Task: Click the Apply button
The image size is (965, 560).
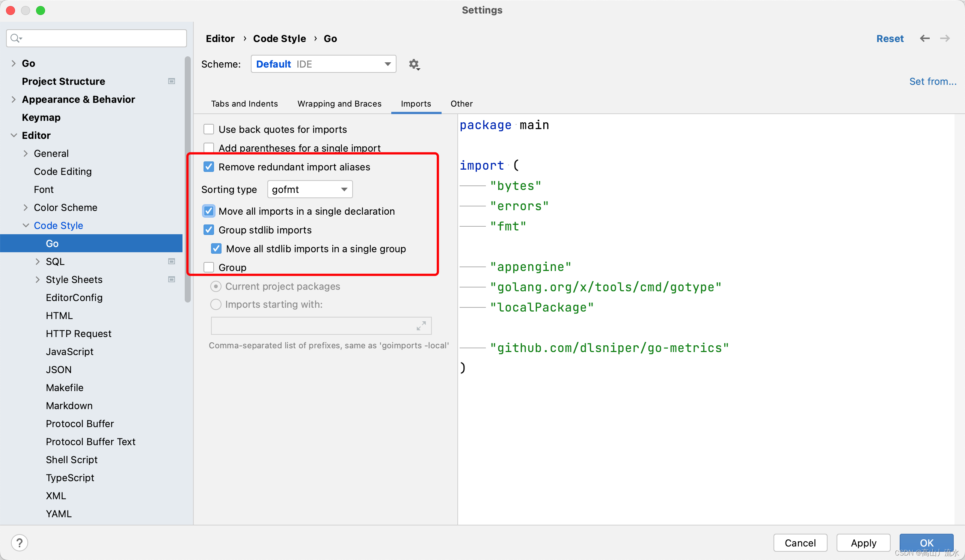Action: tap(863, 543)
